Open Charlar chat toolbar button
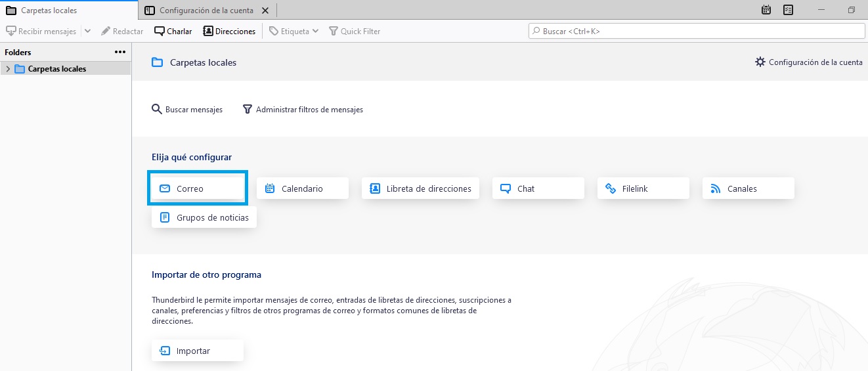Image resolution: width=868 pixels, height=371 pixels. pos(173,31)
